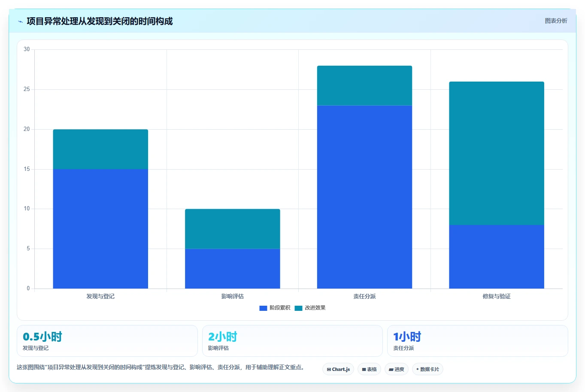Click the description sentence below the cards

[x=161, y=368]
